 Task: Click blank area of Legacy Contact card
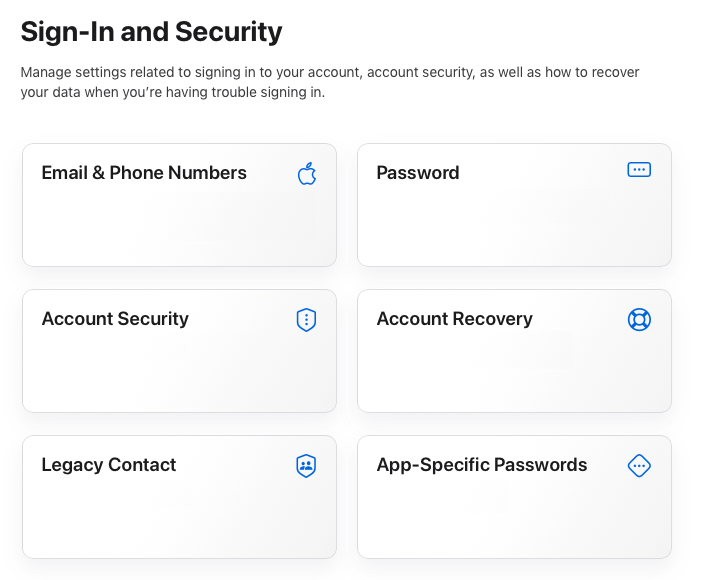tap(178, 520)
